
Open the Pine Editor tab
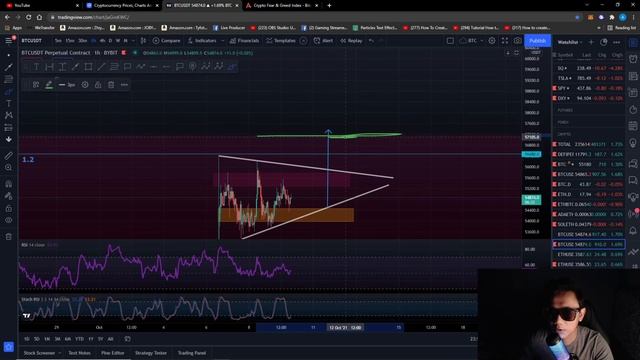[x=113, y=353]
